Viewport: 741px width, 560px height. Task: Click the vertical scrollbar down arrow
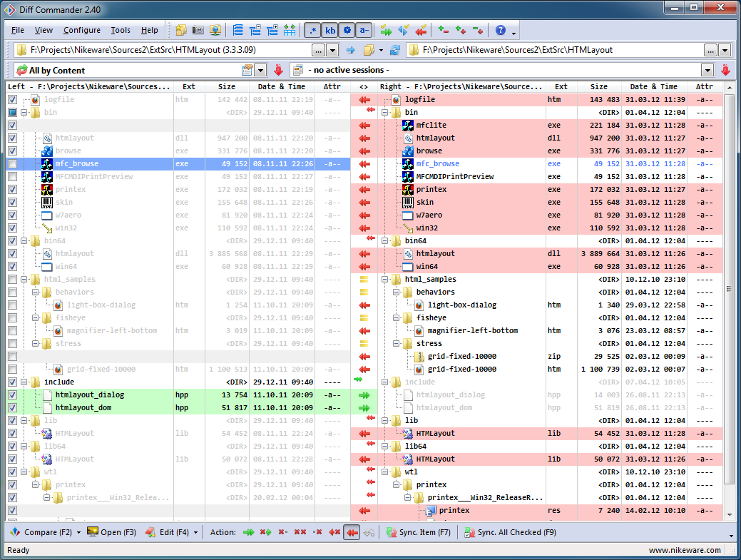tap(729, 514)
